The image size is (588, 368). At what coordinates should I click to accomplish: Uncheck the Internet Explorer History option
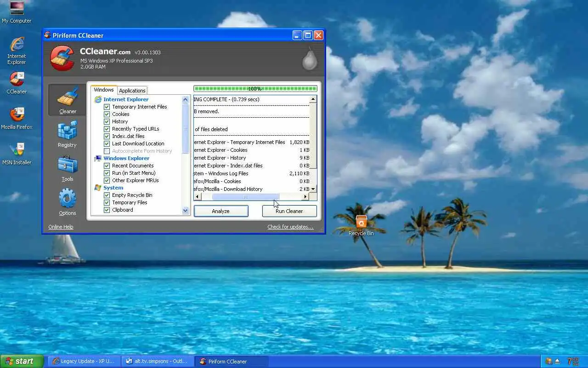pos(107,121)
